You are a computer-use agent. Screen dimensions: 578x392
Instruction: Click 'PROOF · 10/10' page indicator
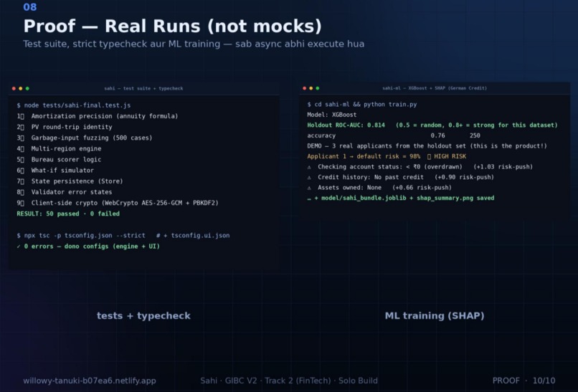pos(523,381)
